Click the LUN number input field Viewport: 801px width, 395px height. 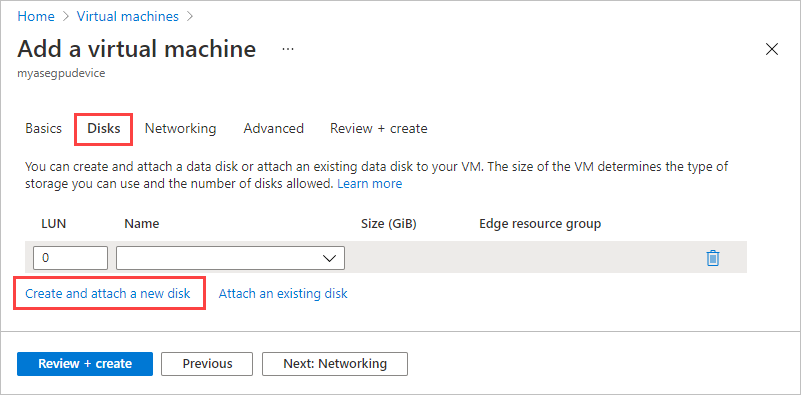coord(70,258)
